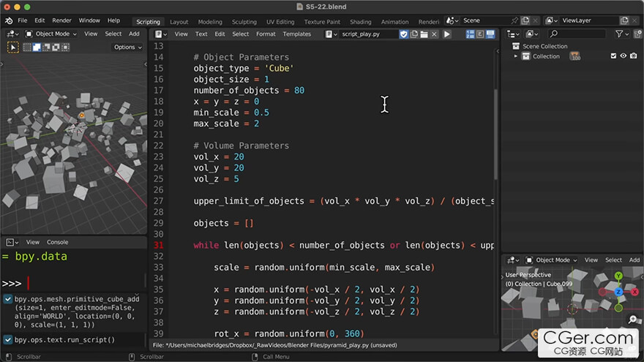Viewport: 644px width, 362px height.
Task: Choose the Intersect selection mode icon
Action: click(x=65, y=48)
